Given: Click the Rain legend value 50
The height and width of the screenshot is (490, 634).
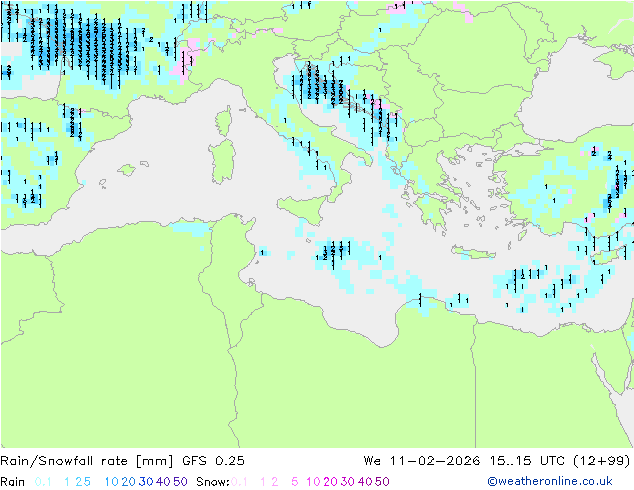Looking at the screenshot, I should [x=180, y=482].
